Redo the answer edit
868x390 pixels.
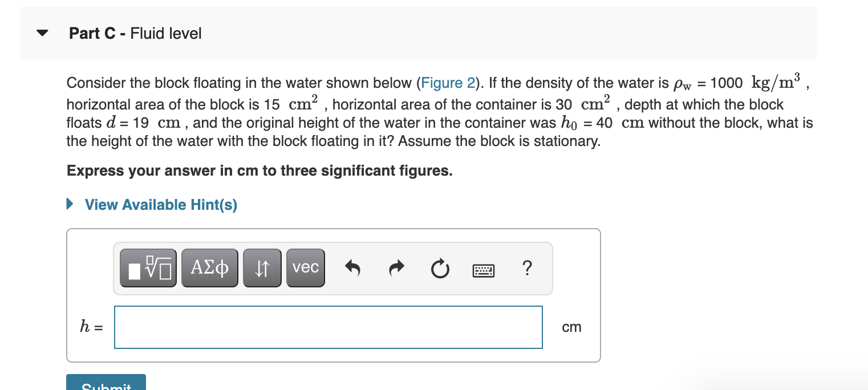[x=396, y=267]
